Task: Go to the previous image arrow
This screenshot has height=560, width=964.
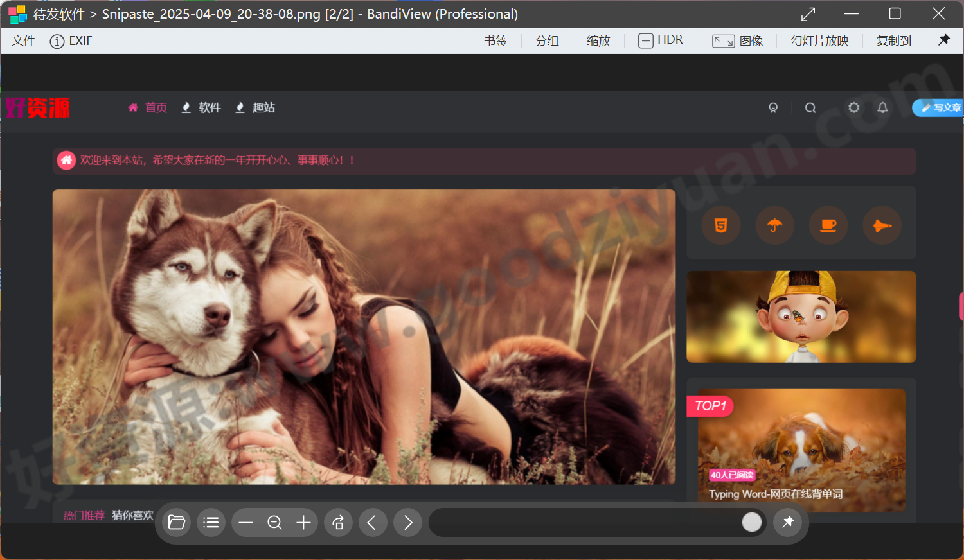Action: tap(372, 523)
